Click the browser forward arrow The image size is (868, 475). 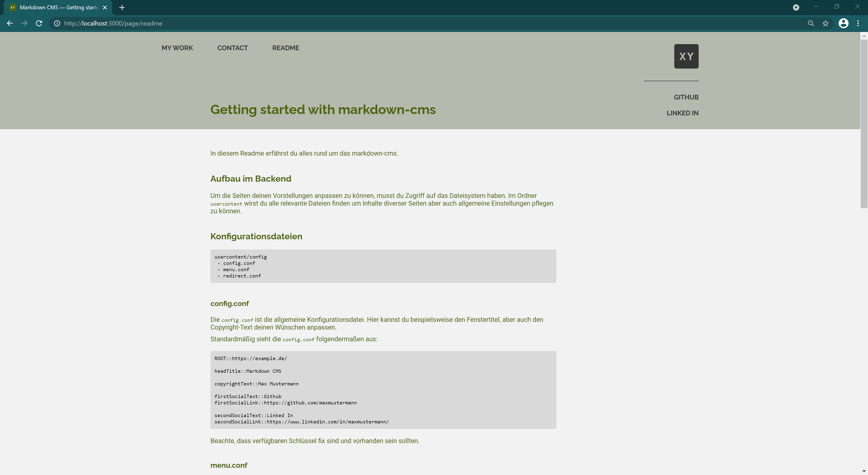24,23
